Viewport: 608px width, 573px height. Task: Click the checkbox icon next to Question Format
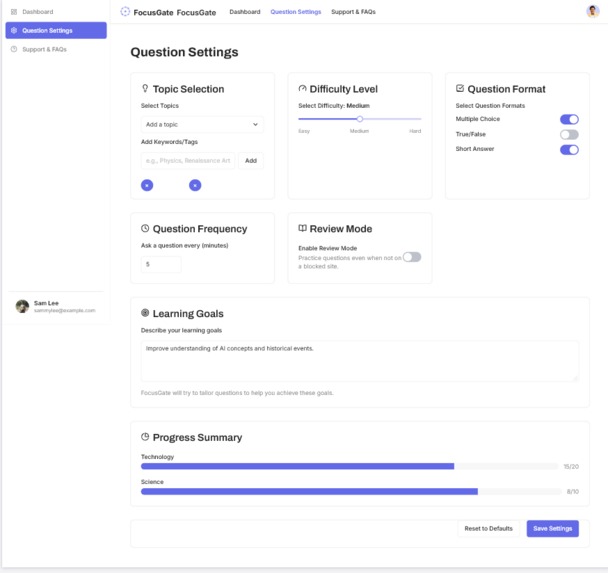coord(460,88)
